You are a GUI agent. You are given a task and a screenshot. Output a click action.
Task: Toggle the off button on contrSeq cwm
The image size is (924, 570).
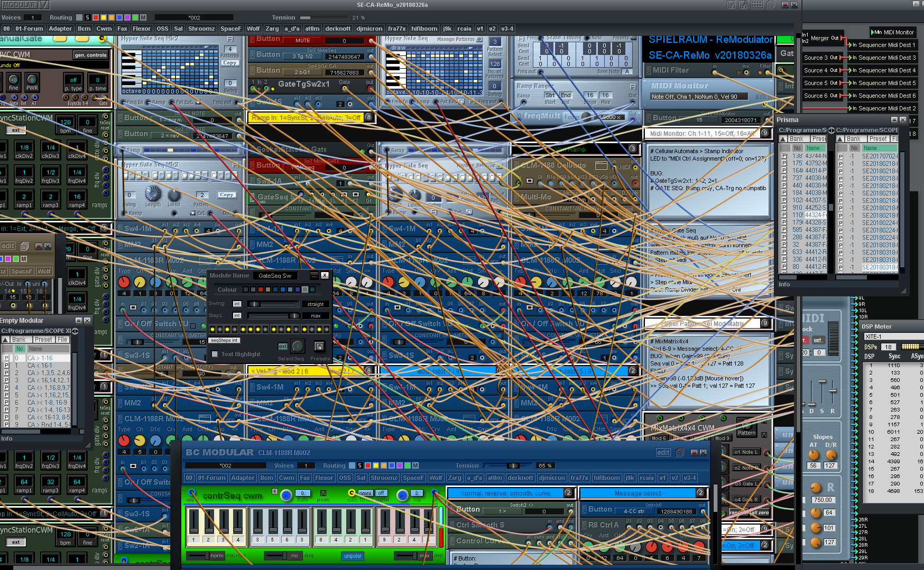381,493
